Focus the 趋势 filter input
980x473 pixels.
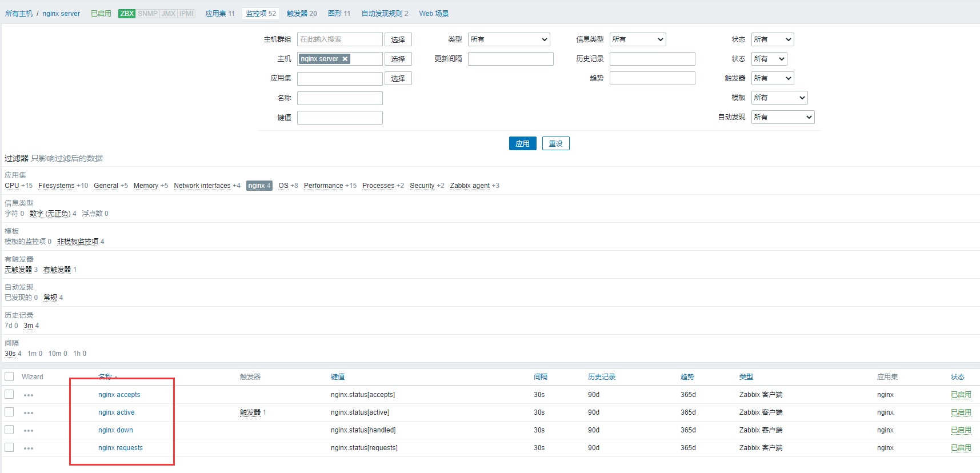click(x=653, y=78)
